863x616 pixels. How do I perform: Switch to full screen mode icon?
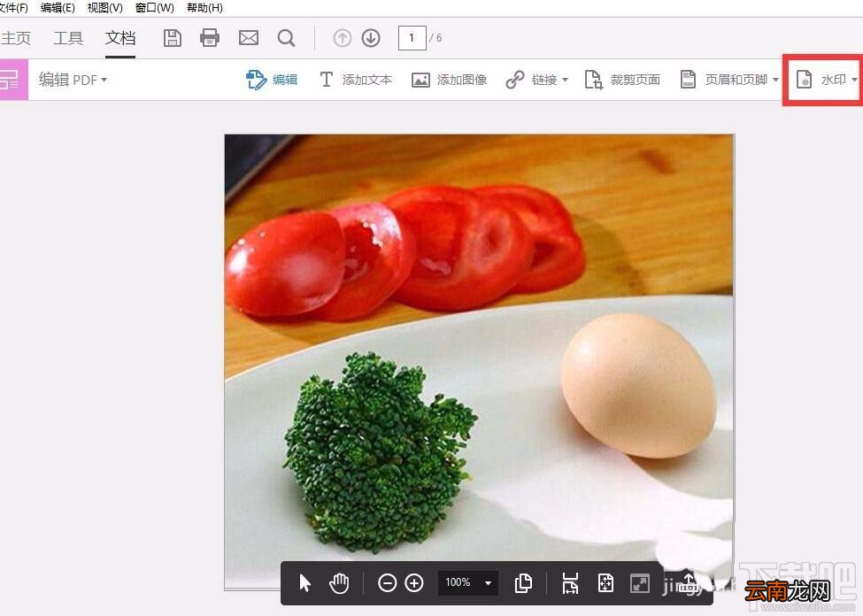click(640, 583)
